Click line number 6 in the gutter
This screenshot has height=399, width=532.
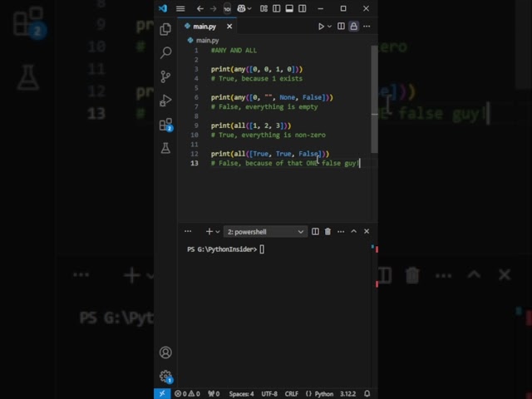[x=196, y=97]
